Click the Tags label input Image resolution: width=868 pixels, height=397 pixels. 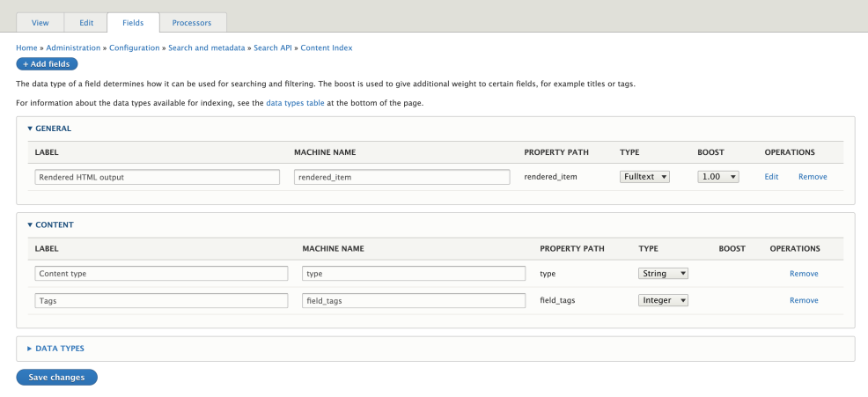pyautogui.click(x=161, y=301)
